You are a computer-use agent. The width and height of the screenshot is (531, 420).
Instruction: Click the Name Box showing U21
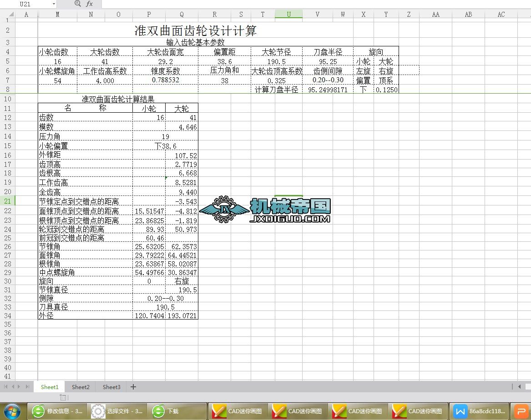coord(26,4)
